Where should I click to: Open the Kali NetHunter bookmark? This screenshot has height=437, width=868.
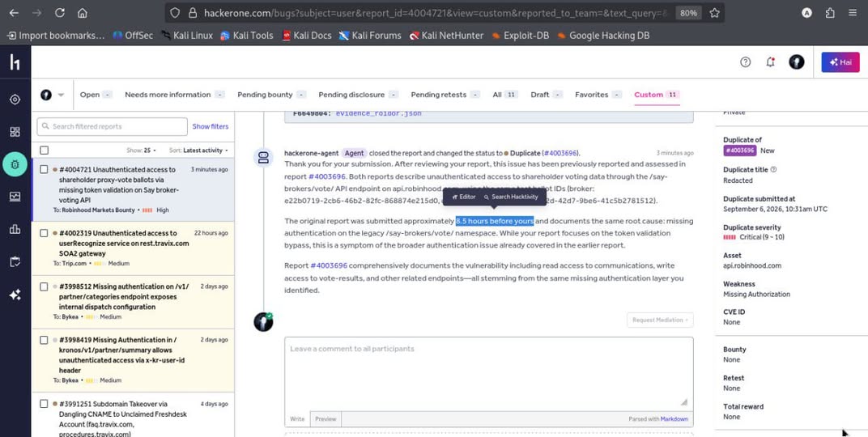pos(446,36)
